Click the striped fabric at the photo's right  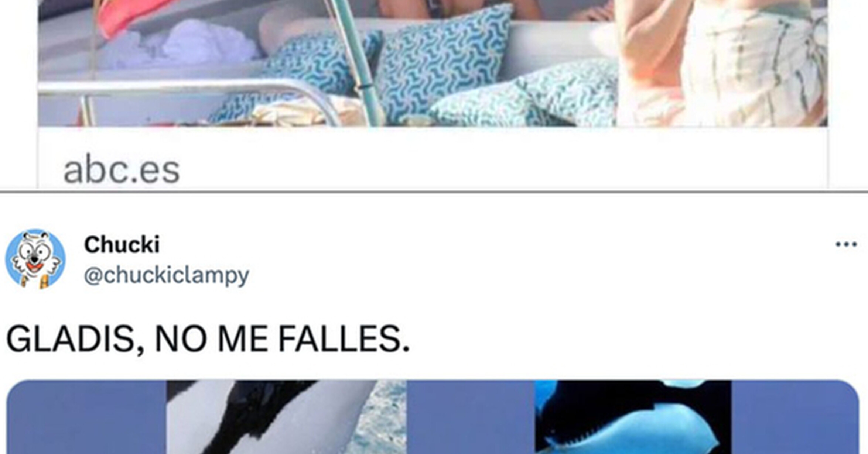coord(757,66)
